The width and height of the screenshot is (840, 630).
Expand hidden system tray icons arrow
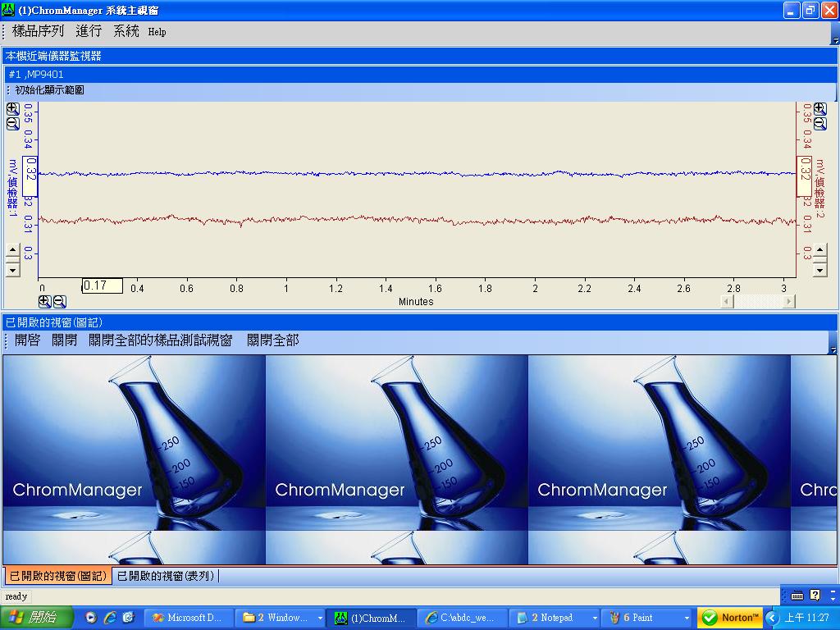click(x=772, y=618)
